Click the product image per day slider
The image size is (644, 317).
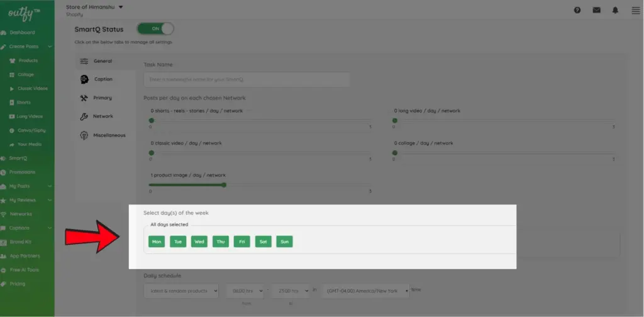pos(224,185)
